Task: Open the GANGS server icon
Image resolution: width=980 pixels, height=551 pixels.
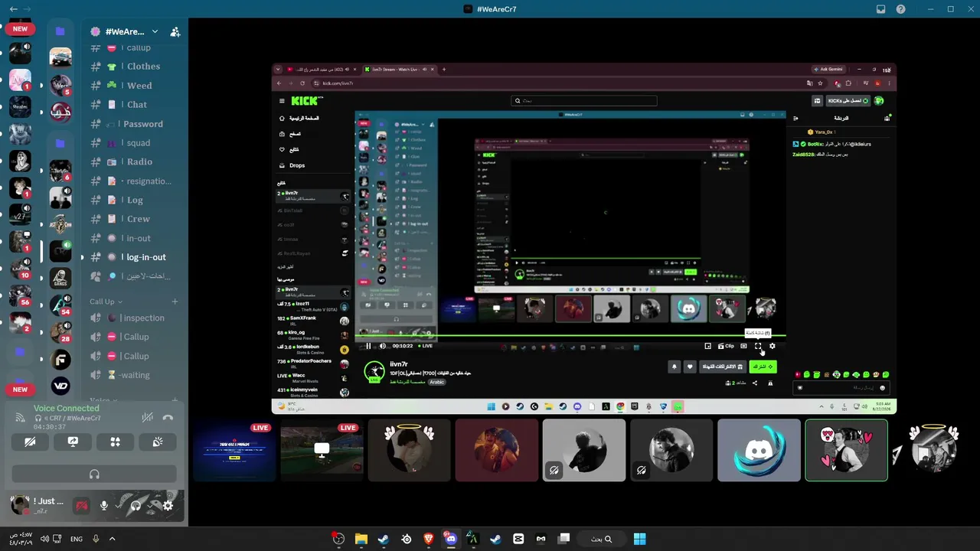Action: [x=60, y=278]
